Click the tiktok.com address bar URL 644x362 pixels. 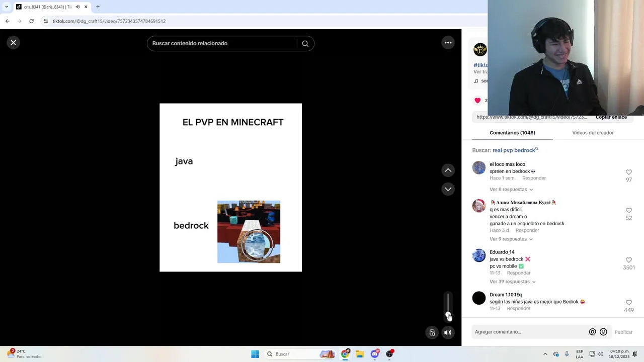(x=109, y=21)
